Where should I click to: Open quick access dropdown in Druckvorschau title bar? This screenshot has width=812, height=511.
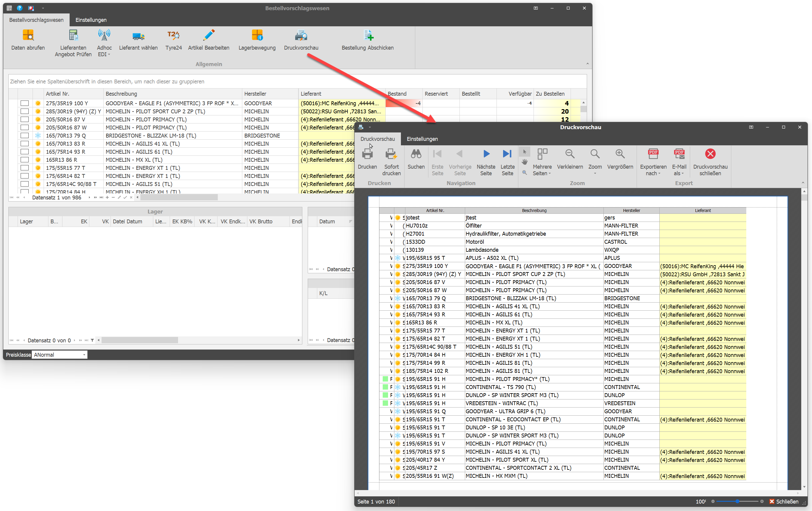(370, 127)
